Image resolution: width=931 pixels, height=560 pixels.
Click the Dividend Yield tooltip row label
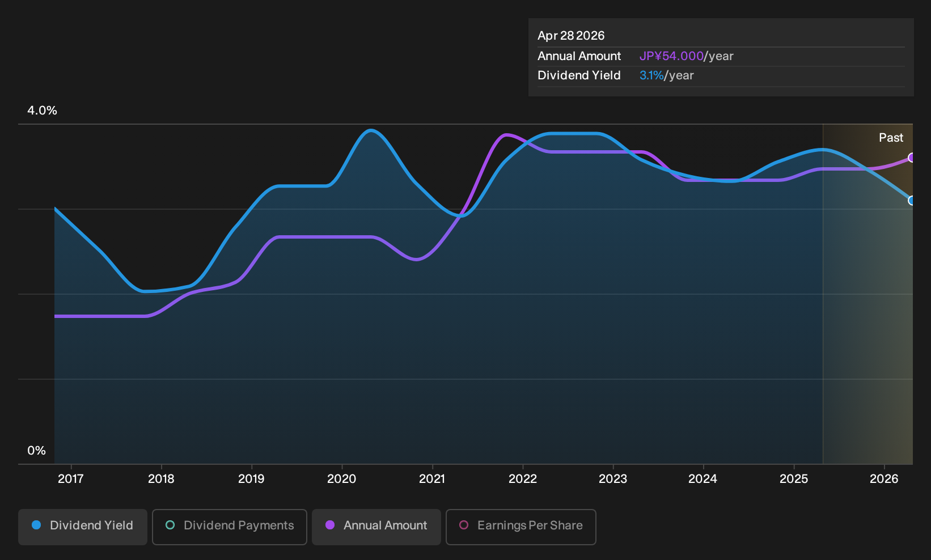coord(579,75)
